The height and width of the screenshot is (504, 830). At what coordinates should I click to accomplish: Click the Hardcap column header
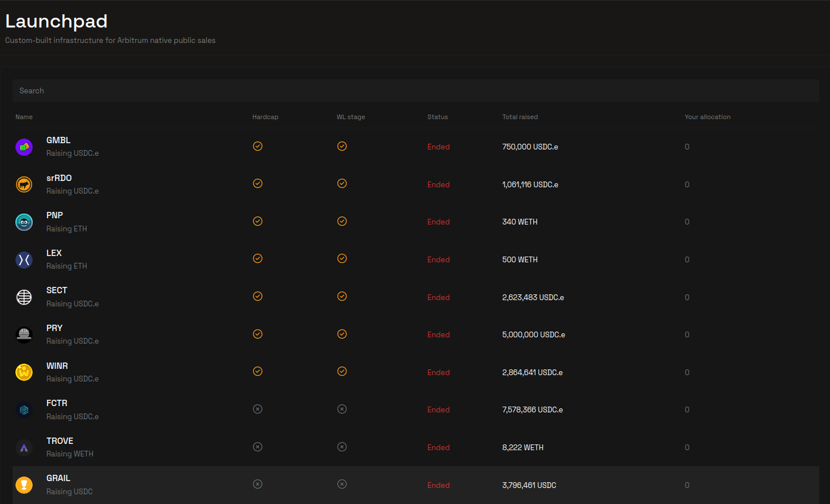(265, 117)
